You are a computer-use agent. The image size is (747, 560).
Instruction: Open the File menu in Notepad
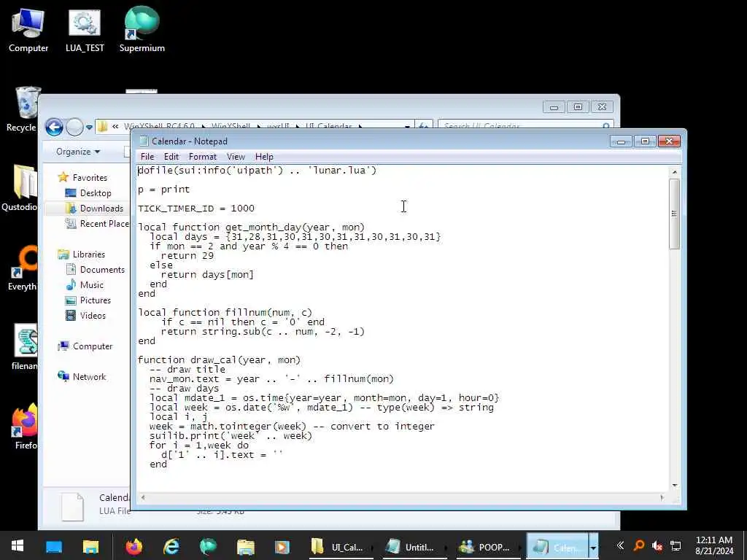click(147, 157)
